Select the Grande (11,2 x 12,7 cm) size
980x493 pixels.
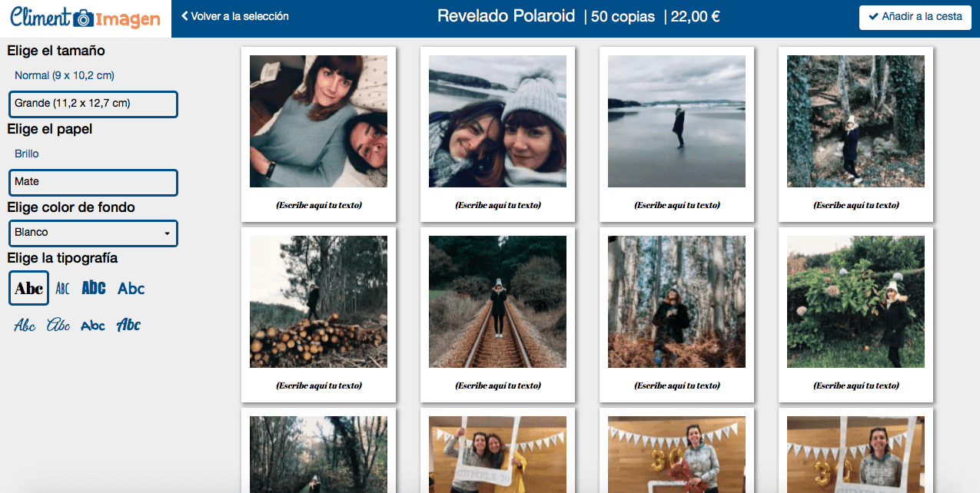point(93,104)
